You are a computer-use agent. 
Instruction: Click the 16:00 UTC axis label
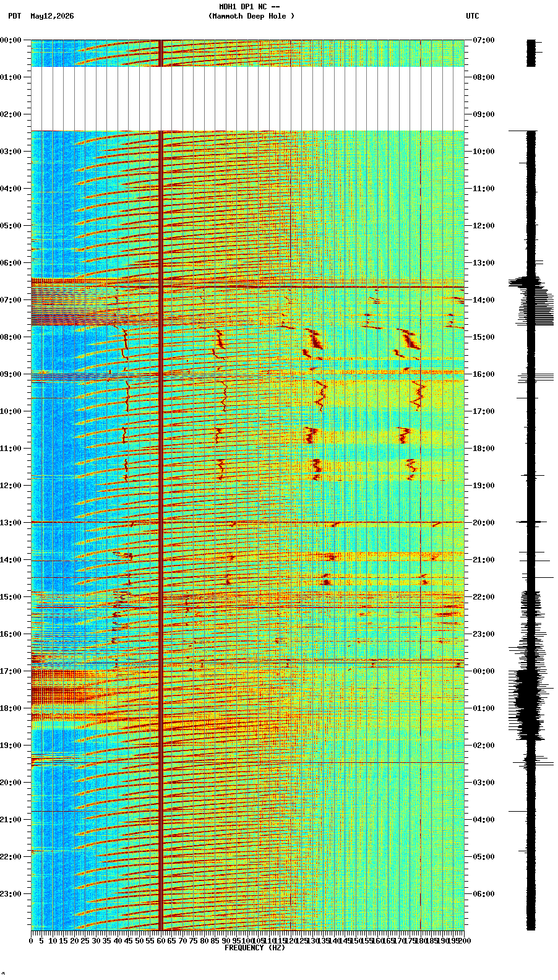tap(484, 374)
